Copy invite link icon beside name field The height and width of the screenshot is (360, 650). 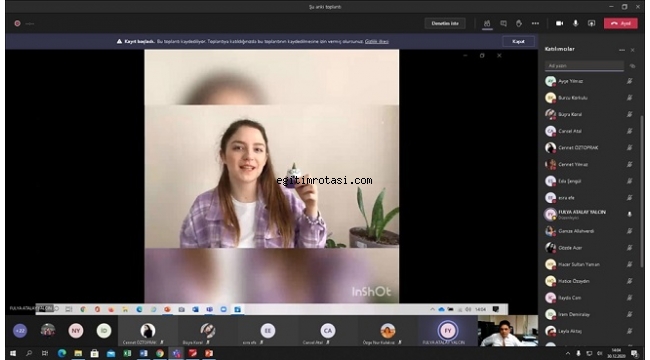[632, 66]
